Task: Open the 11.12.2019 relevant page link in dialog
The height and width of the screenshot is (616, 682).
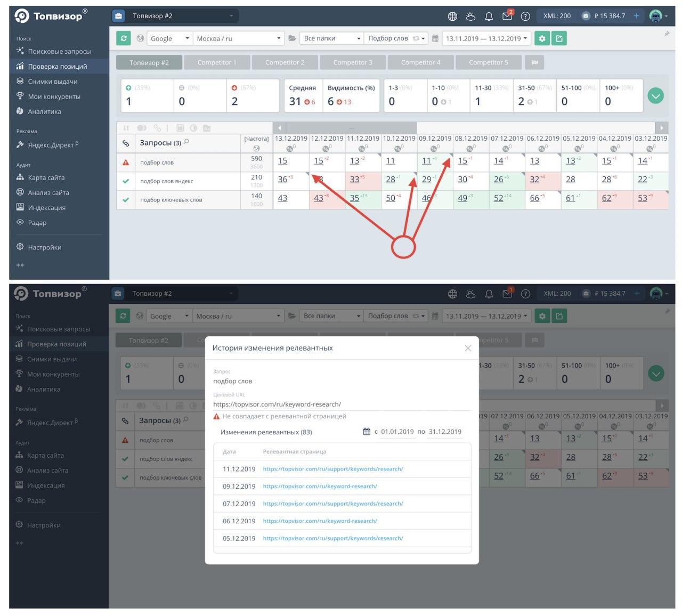Action: pyautogui.click(x=333, y=469)
